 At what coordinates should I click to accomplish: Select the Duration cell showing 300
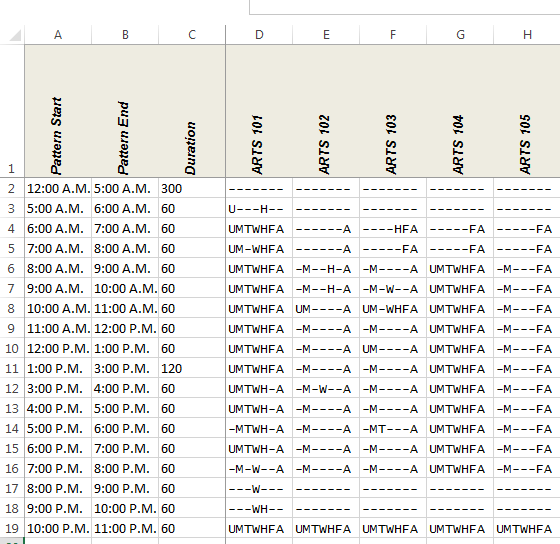point(192,189)
